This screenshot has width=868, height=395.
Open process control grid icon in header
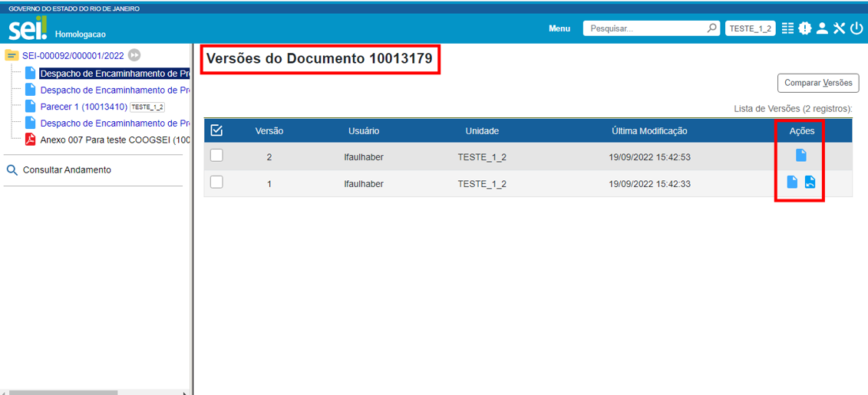(x=787, y=28)
